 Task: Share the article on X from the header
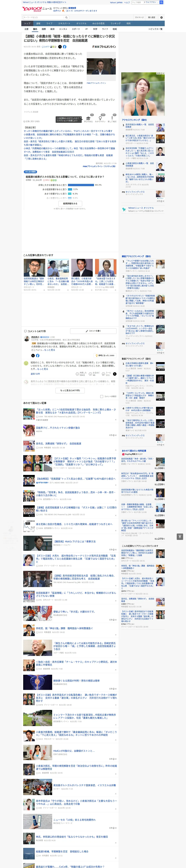60,47
